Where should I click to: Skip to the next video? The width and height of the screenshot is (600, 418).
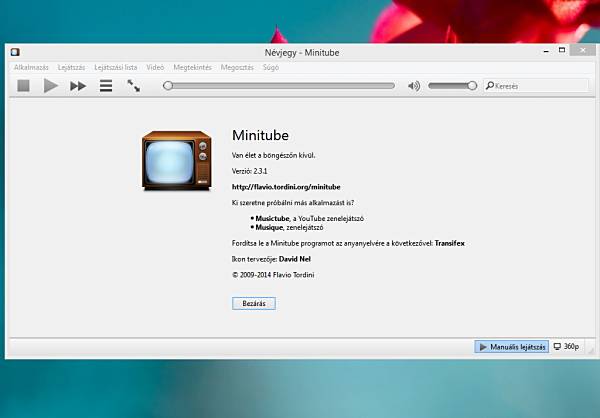click(78, 86)
